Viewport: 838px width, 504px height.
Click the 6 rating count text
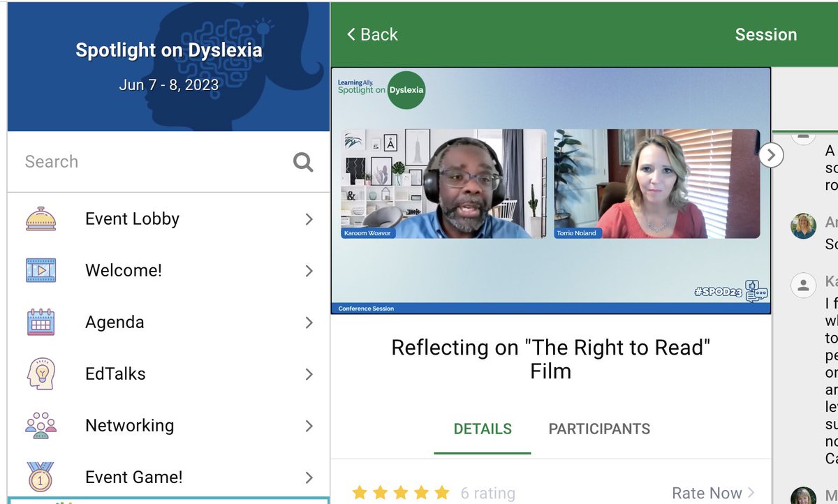(x=488, y=494)
